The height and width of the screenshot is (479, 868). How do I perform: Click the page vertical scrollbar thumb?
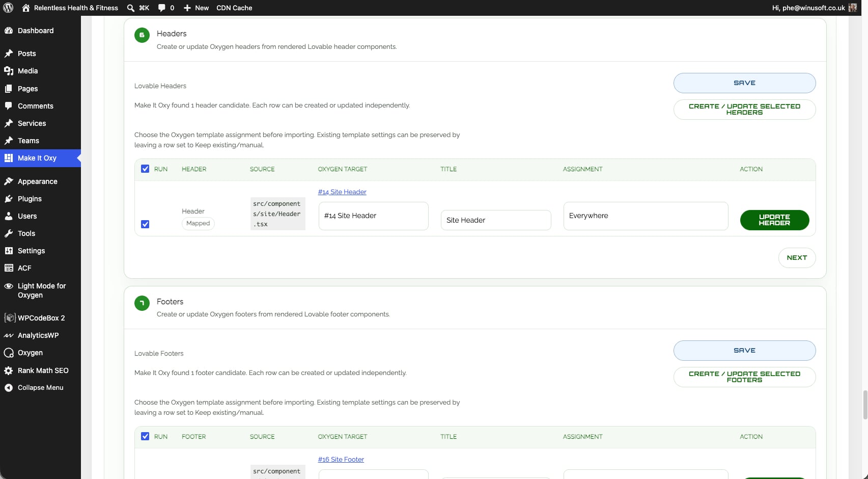coord(865,405)
